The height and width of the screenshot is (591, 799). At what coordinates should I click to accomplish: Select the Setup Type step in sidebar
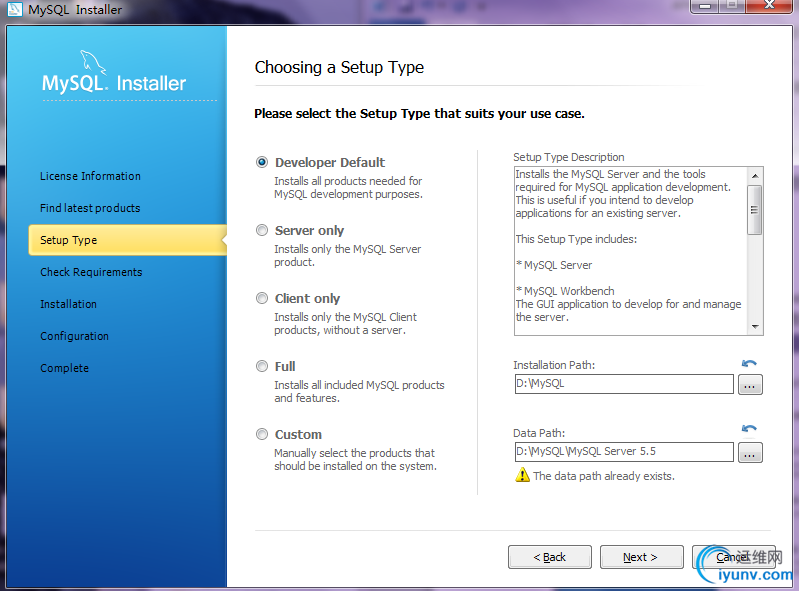point(127,240)
